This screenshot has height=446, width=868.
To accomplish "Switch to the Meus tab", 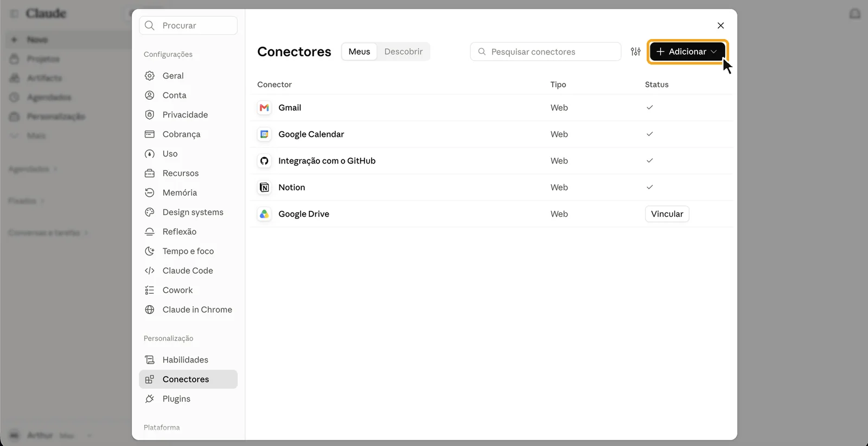I will 359,51.
